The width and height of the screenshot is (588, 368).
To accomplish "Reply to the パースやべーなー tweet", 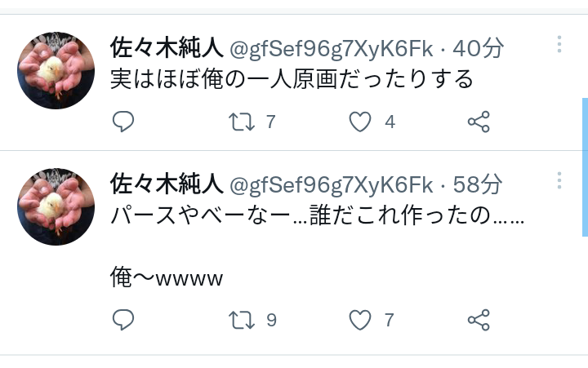I will click(123, 320).
